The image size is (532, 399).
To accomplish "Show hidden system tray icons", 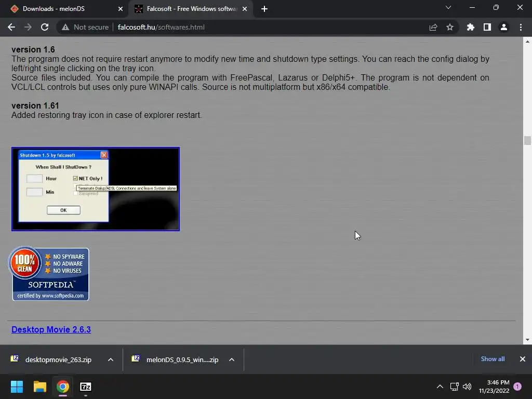I will [440, 387].
